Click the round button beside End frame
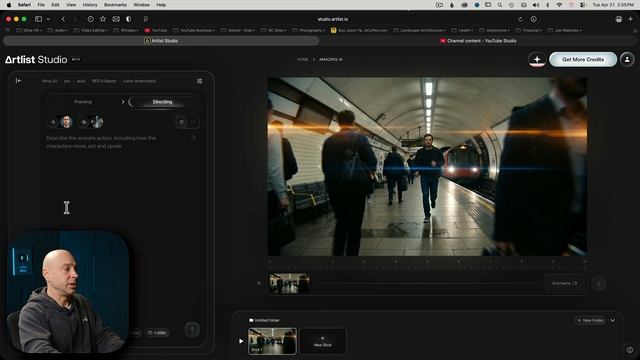The width and height of the screenshot is (640, 360). point(599,284)
